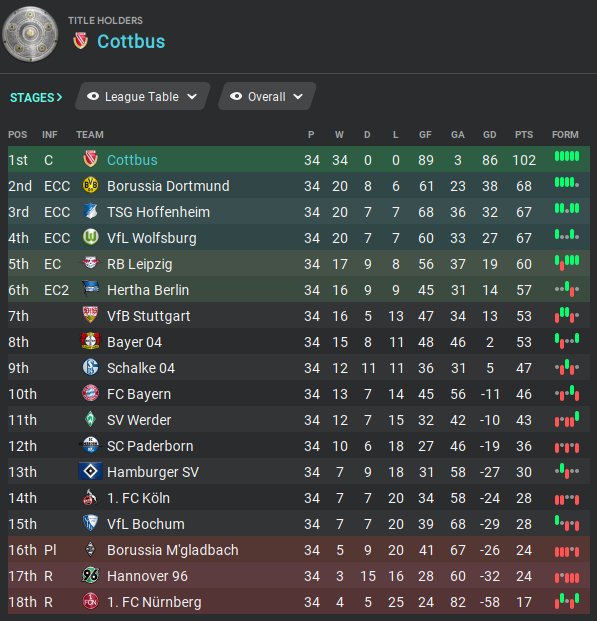
Task: Click Cottbus crest beside title holders name
Action: click(80, 41)
